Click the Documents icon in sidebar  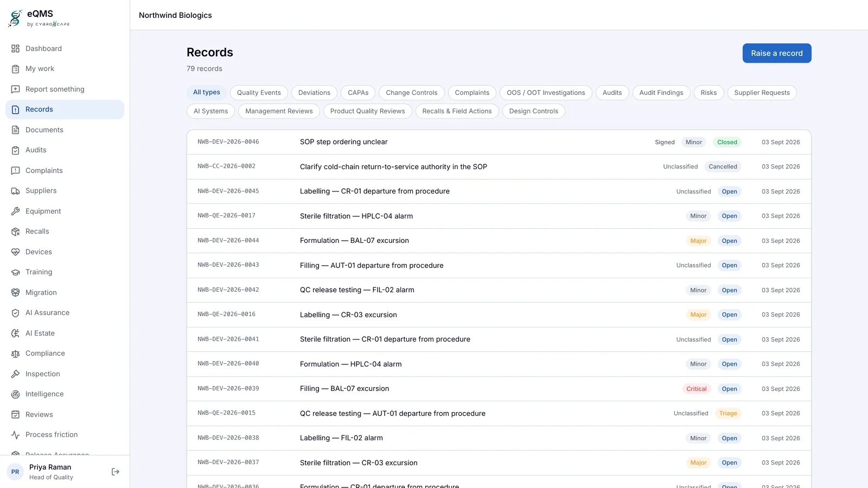pos(15,130)
